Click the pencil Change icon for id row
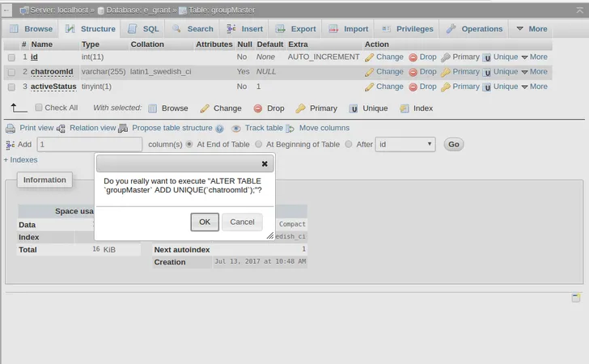This screenshot has height=364, width=589. (369, 57)
